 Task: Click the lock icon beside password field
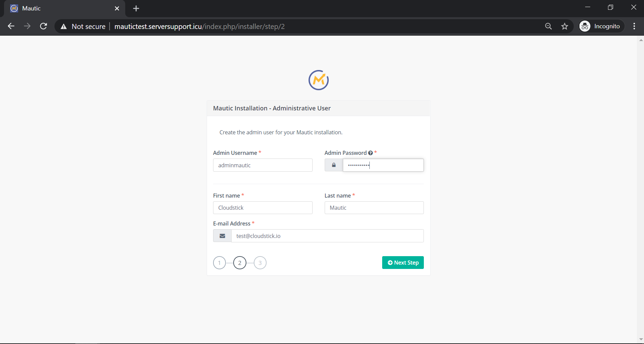pyautogui.click(x=333, y=165)
